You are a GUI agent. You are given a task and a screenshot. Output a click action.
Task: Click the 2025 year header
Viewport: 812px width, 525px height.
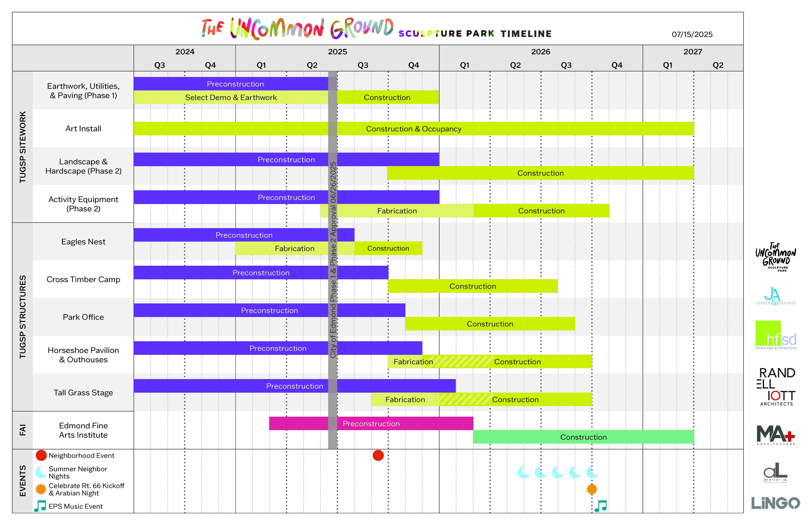click(x=337, y=52)
